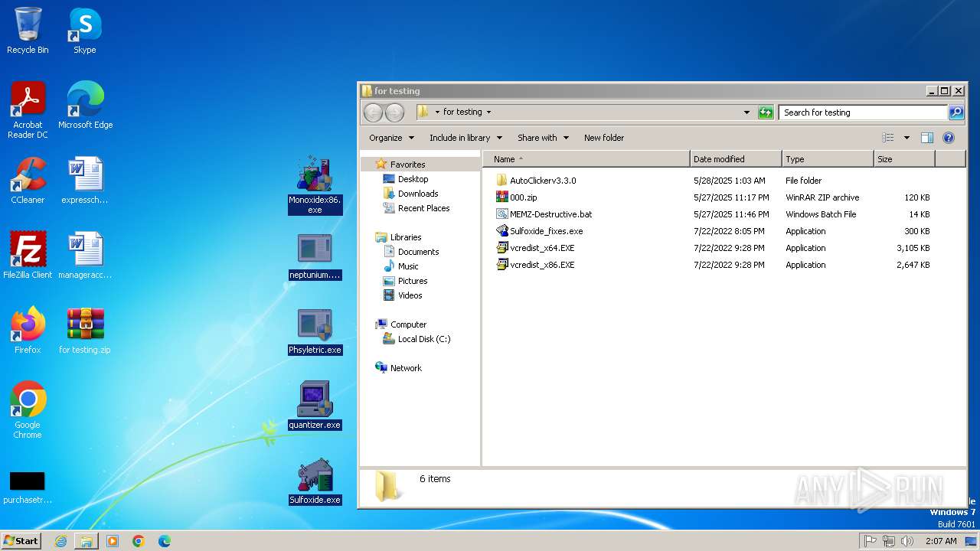Select the for testing.zip archive icon

click(x=85, y=331)
